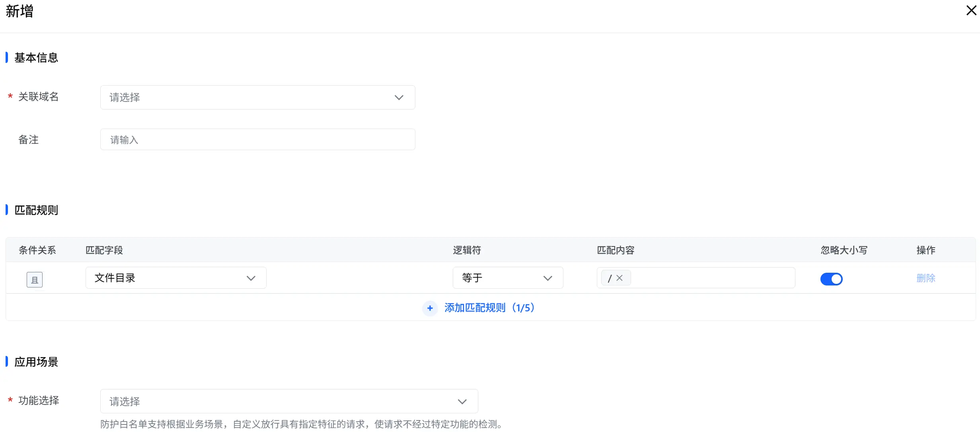
Task: Click the plus icon to add rule
Action: tap(430, 308)
